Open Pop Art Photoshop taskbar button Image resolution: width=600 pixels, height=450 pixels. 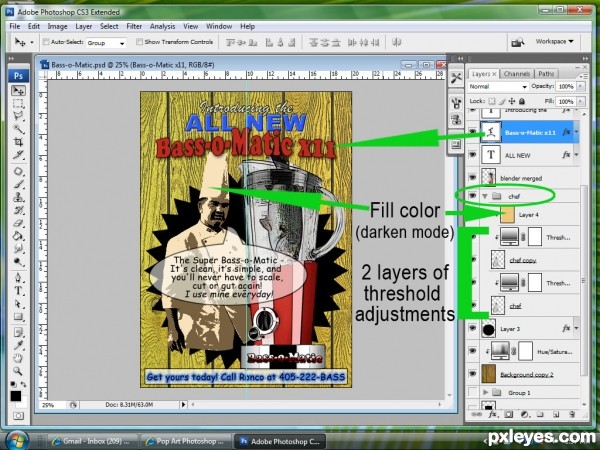click(x=186, y=441)
